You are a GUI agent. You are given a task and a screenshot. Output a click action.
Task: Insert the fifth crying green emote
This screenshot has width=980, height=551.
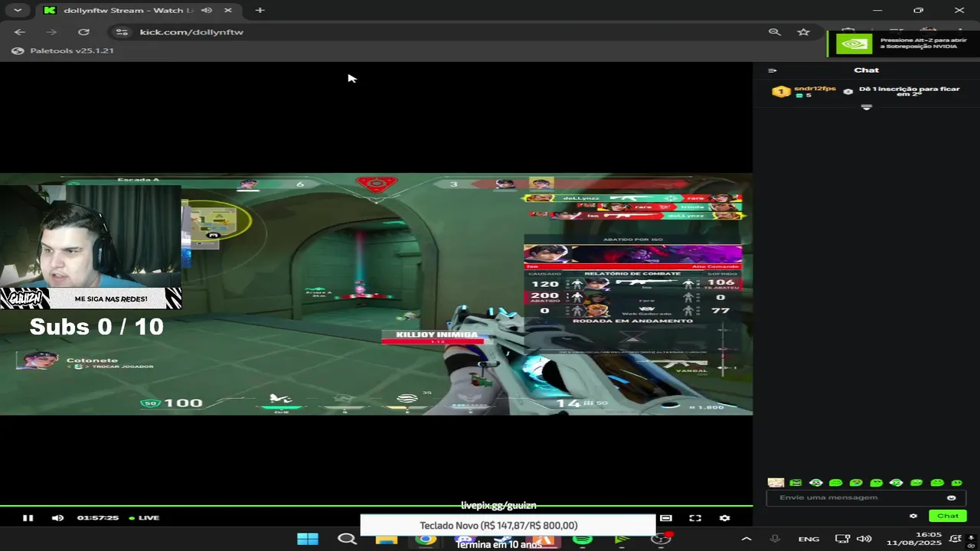[x=856, y=483]
